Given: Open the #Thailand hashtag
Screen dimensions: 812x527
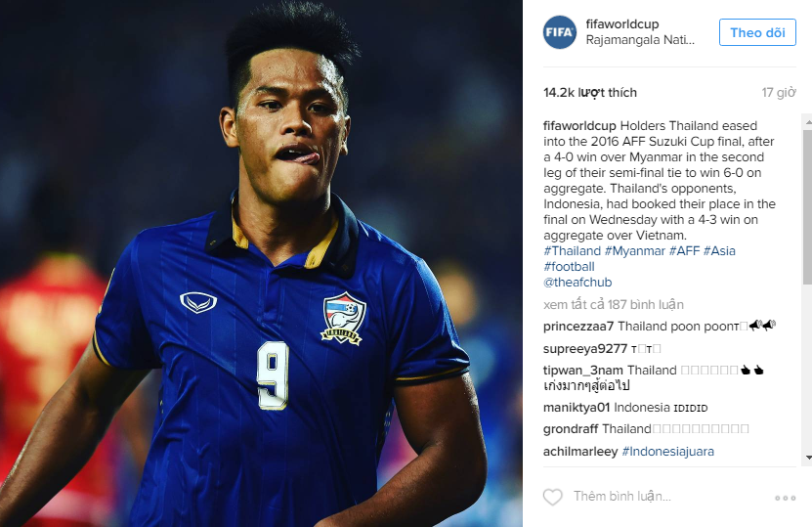Looking at the screenshot, I should point(573,251).
